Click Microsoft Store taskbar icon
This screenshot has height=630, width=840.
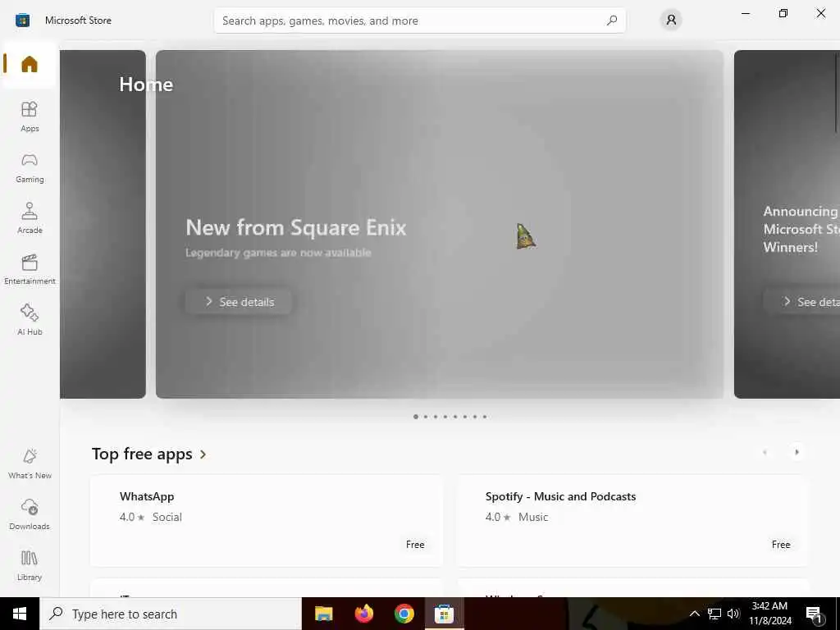pyautogui.click(x=444, y=614)
